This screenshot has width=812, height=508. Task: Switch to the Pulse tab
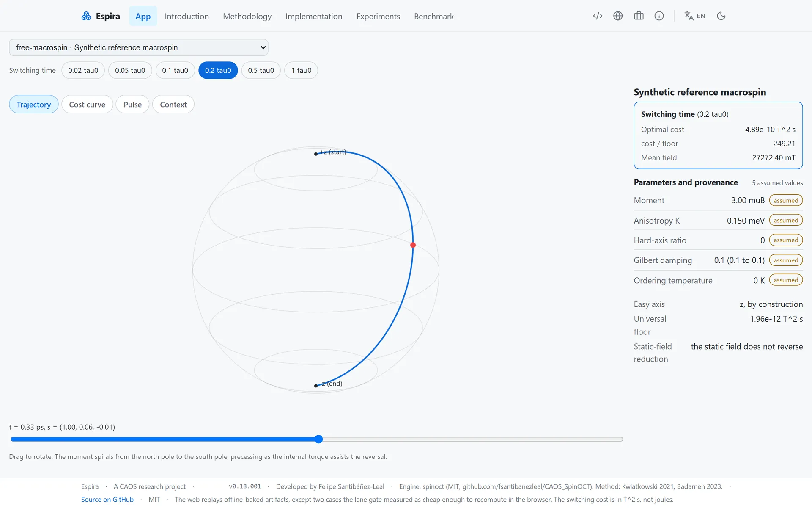133,105
